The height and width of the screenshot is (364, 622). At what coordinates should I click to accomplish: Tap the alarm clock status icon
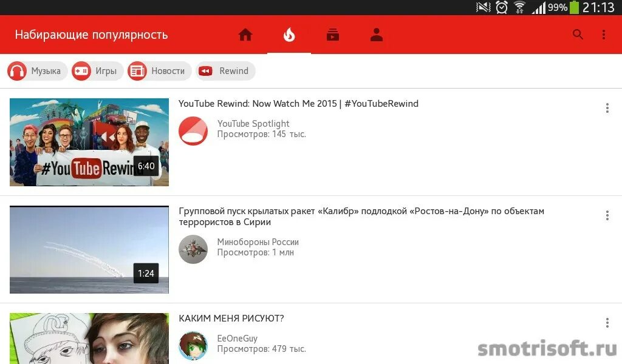pyautogui.click(x=502, y=7)
